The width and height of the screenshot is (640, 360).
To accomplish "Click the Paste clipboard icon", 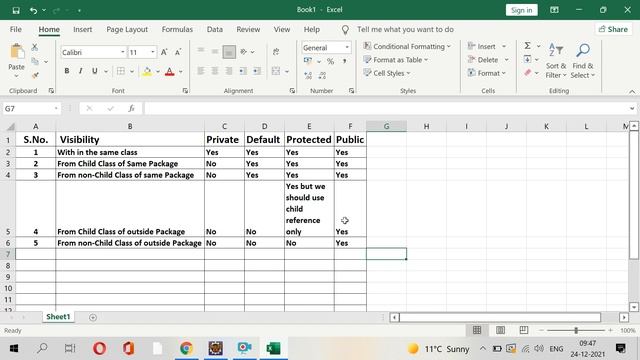I will [16, 52].
